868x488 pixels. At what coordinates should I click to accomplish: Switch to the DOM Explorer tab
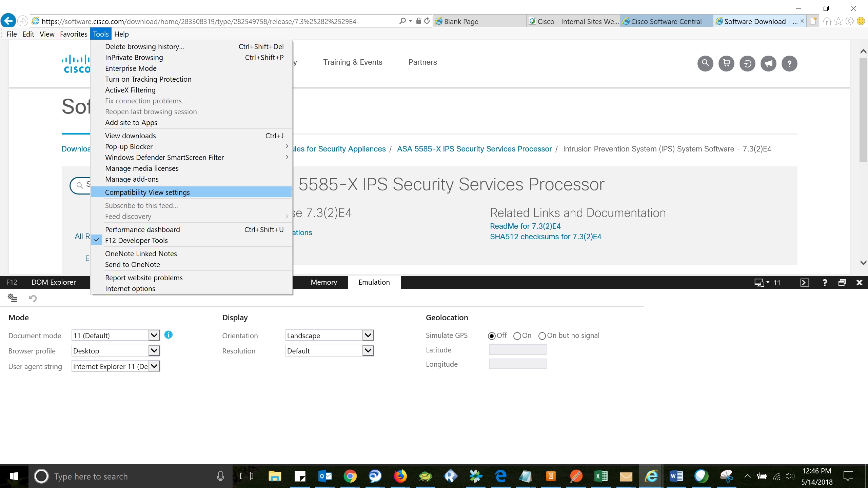[54, 282]
